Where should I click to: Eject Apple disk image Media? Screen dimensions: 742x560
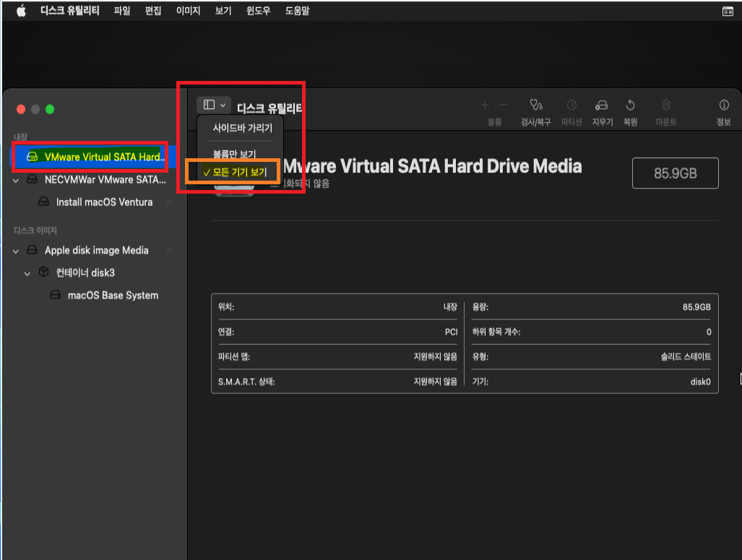coord(169,250)
